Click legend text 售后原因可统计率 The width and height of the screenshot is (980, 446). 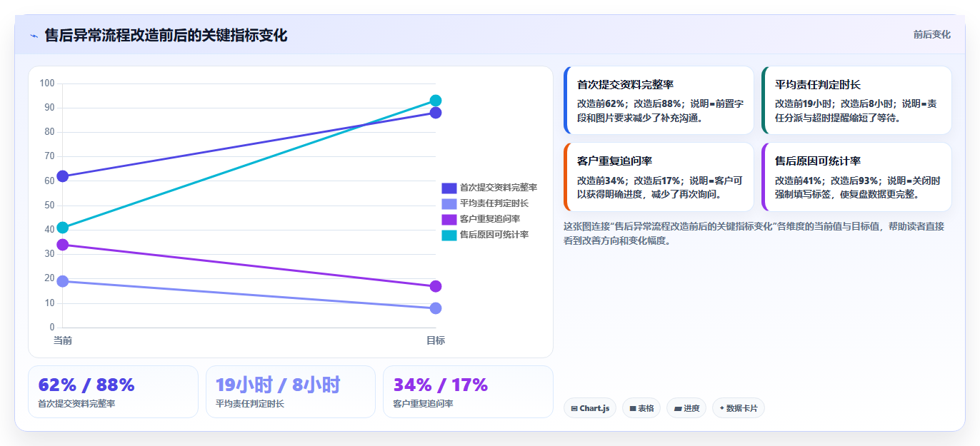(494, 235)
